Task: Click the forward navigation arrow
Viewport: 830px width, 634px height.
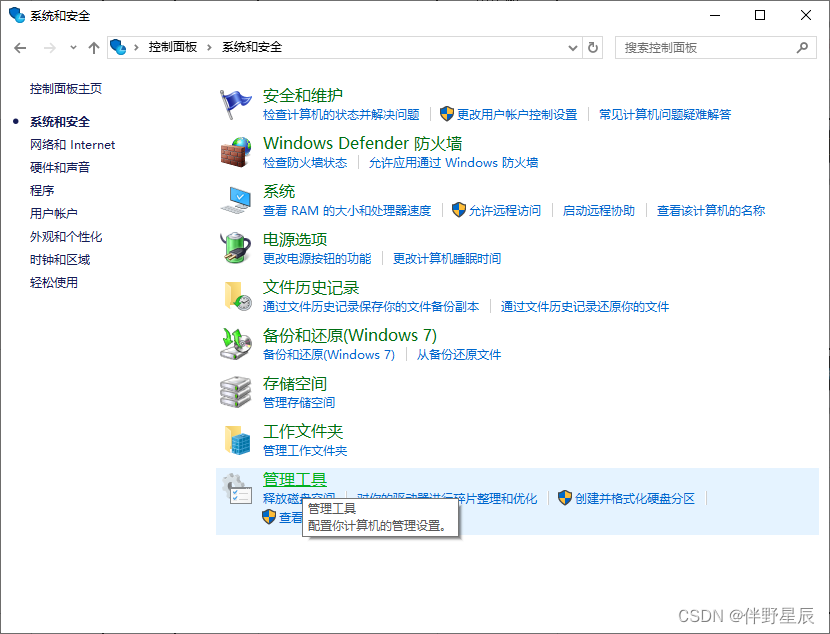Action: tap(50, 48)
